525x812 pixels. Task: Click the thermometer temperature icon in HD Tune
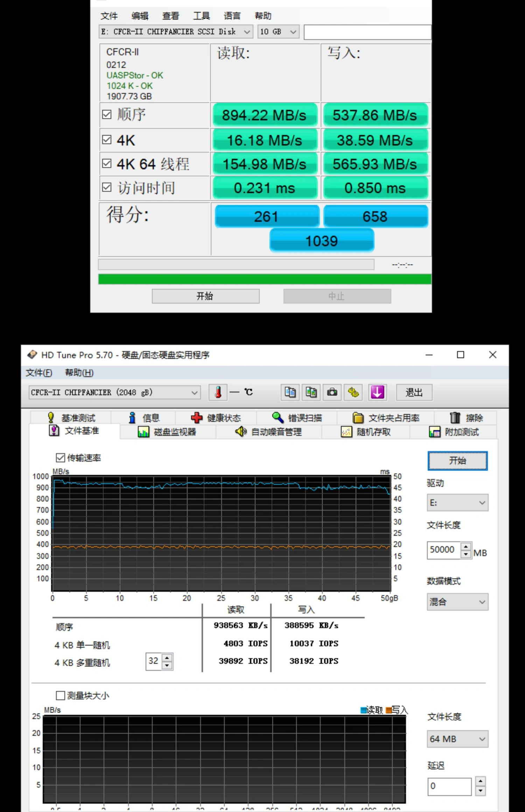(x=218, y=392)
